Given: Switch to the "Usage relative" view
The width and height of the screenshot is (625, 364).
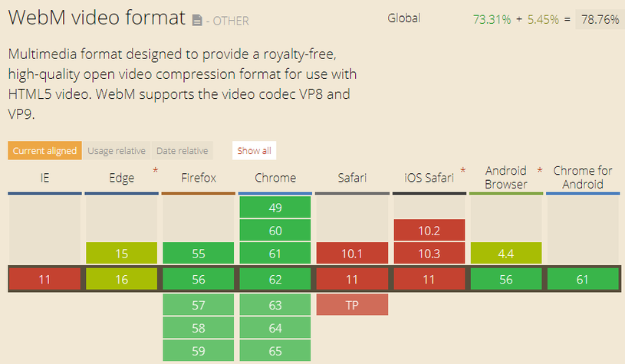Looking at the screenshot, I should 117,151.
